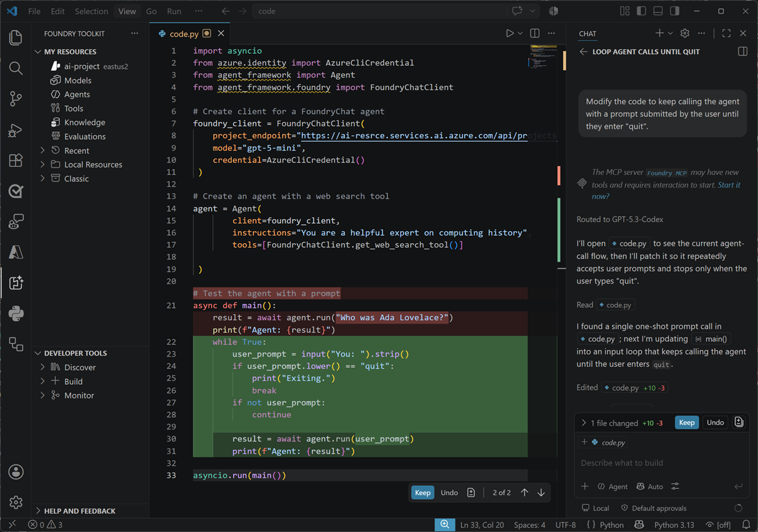This screenshot has height=532, width=758.
Task: Expand the 1 file changed list
Action: [x=583, y=423]
